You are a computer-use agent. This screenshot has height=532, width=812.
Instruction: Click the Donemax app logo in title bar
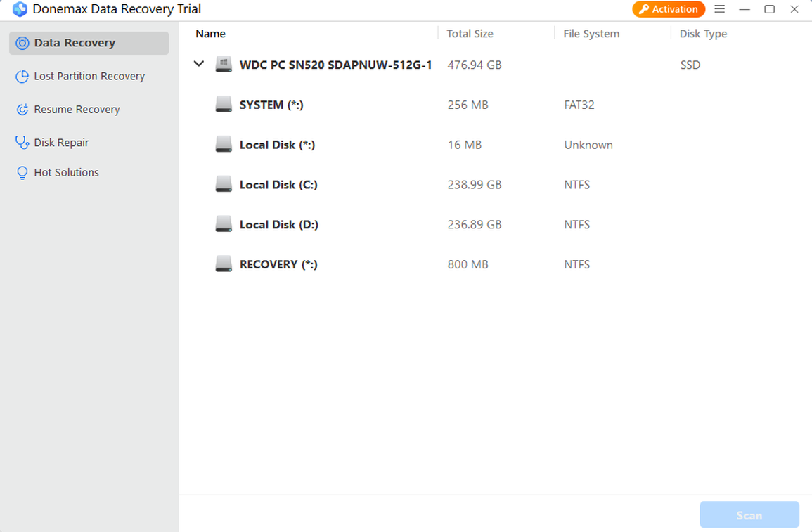(x=20, y=9)
